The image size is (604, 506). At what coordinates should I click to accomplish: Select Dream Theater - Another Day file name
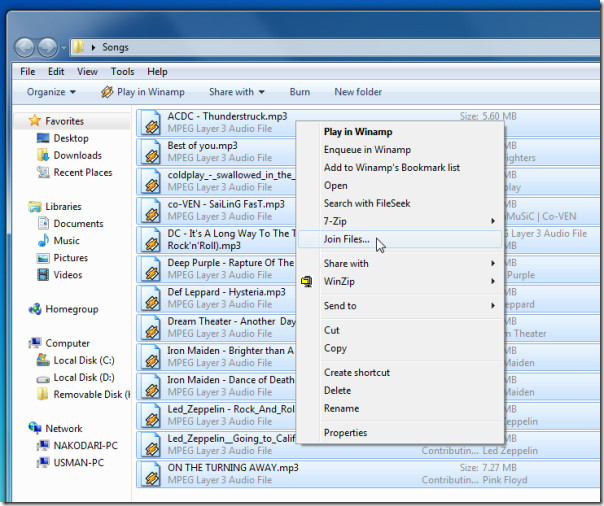point(232,321)
